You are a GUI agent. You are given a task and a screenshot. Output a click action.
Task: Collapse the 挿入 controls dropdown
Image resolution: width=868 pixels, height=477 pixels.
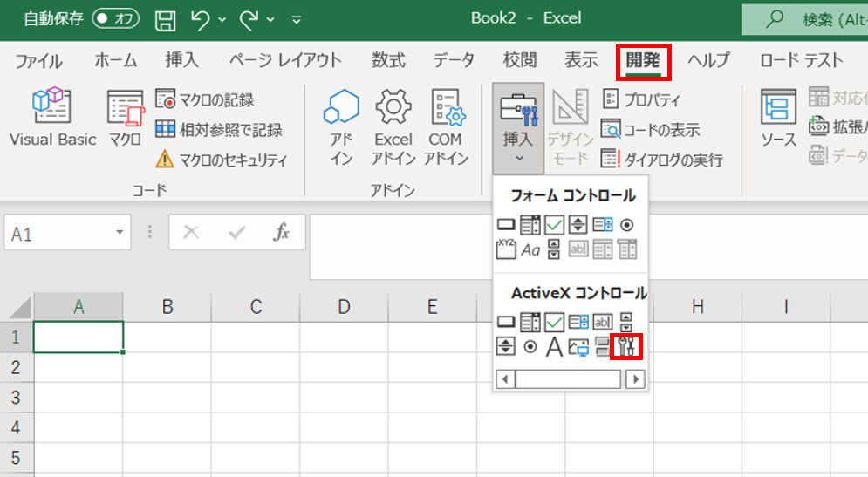(x=518, y=128)
